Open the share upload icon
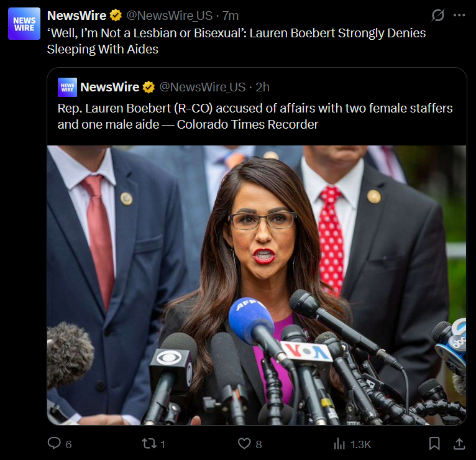Screen dimensions: 476x460 (x=459, y=444)
